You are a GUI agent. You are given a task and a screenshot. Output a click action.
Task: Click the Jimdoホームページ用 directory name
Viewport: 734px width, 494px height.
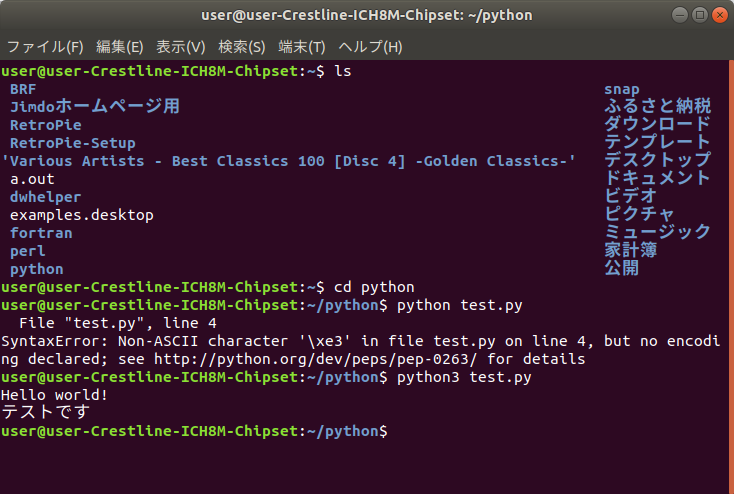95,106
